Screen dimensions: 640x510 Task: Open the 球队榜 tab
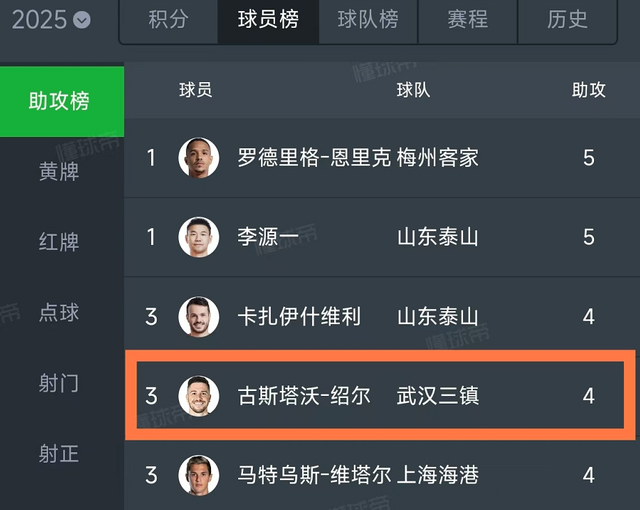pos(368,19)
